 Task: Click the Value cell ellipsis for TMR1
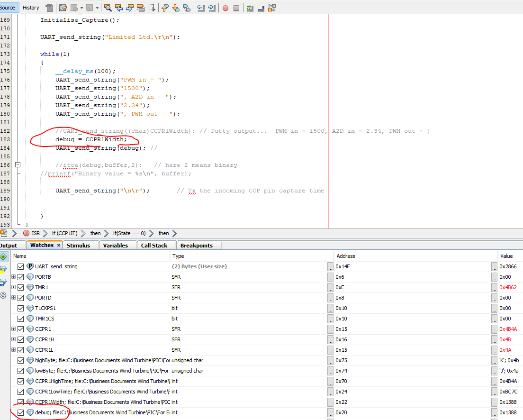click(494, 287)
